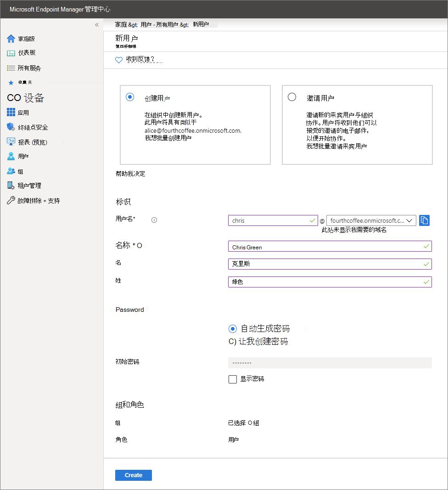Click the Microsoft Endpoint Manager title text
This screenshot has height=490, width=448.
60,9
